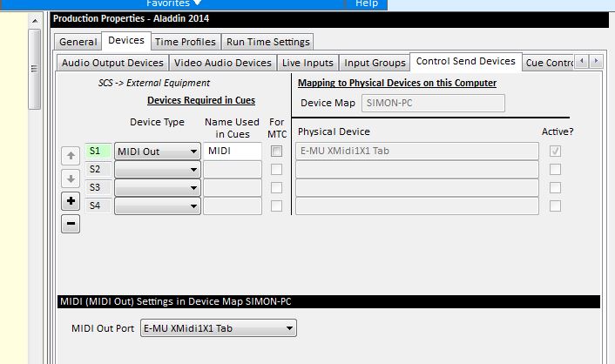Select the Run Time Settings tab

[x=267, y=42]
